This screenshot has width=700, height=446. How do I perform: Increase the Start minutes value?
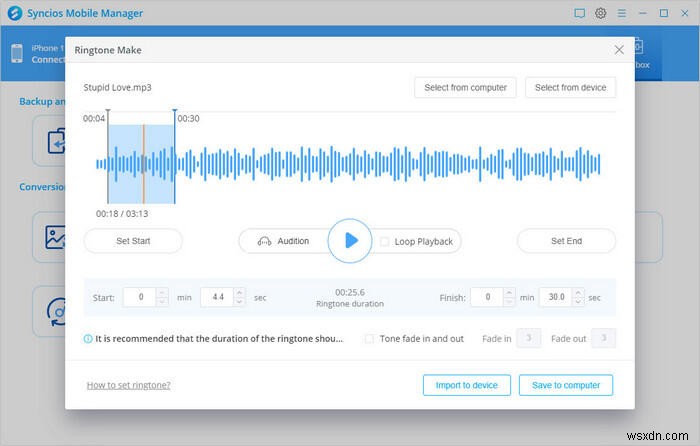(x=162, y=293)
